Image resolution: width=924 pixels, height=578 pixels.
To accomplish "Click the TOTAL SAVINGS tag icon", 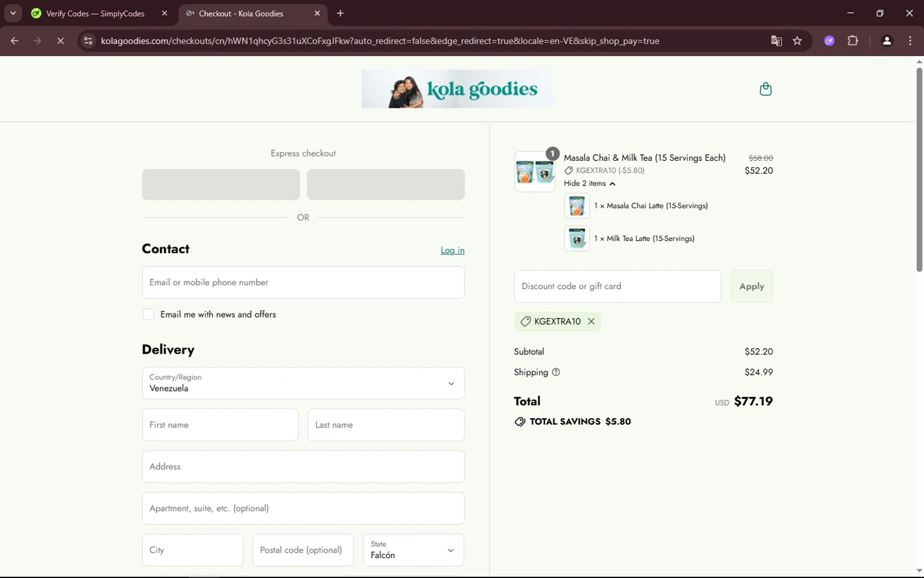I will click(520, 422).
